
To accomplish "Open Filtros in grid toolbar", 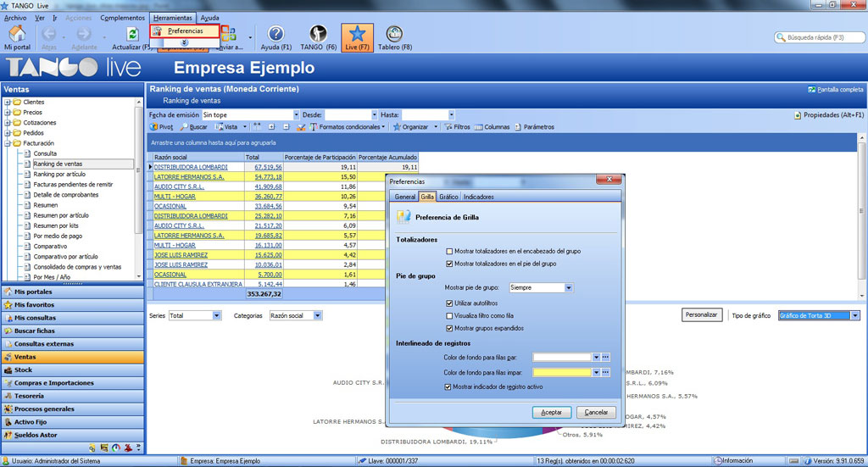I will pos(457,127).
